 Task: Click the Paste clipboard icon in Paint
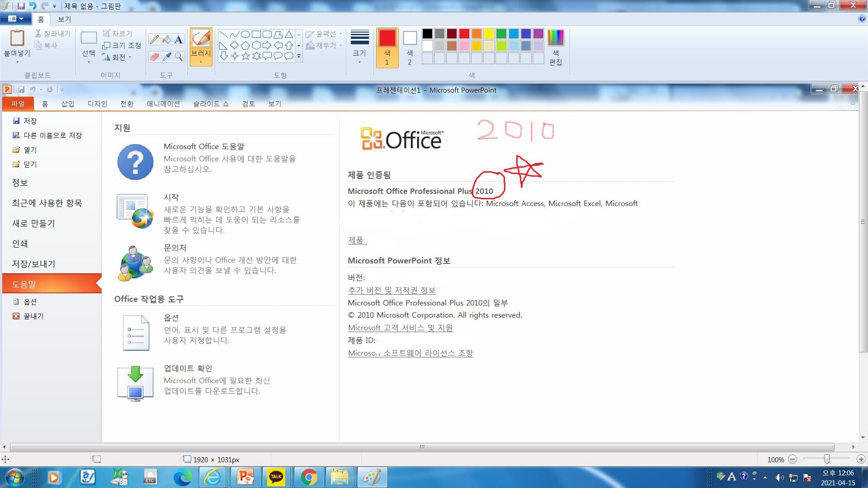click(x=17, y=38)
